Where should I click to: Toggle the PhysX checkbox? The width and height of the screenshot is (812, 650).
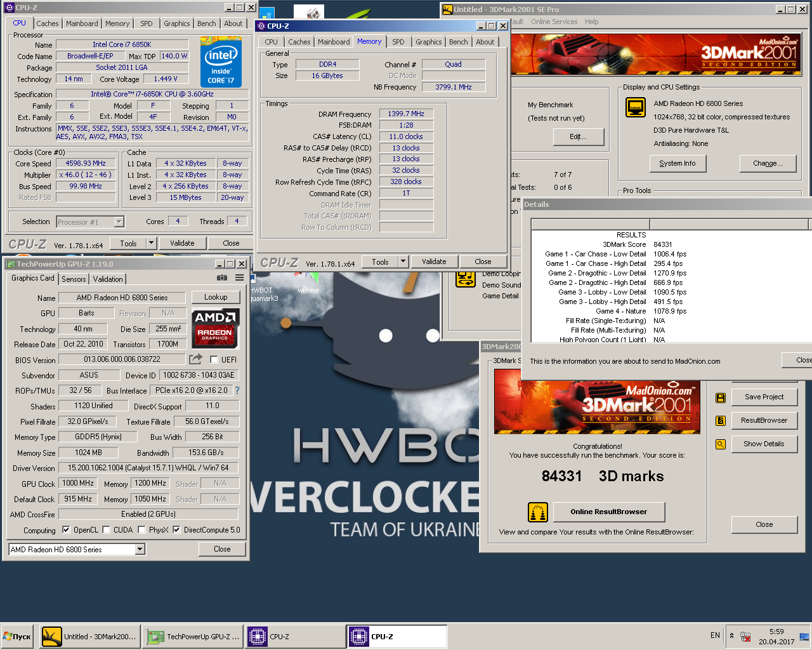click(141, 529)
